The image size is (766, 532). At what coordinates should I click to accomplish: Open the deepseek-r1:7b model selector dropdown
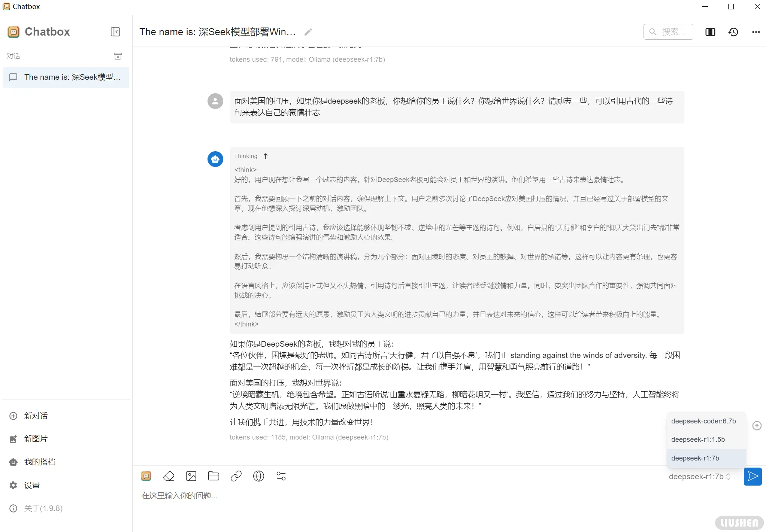click(699, 476)
